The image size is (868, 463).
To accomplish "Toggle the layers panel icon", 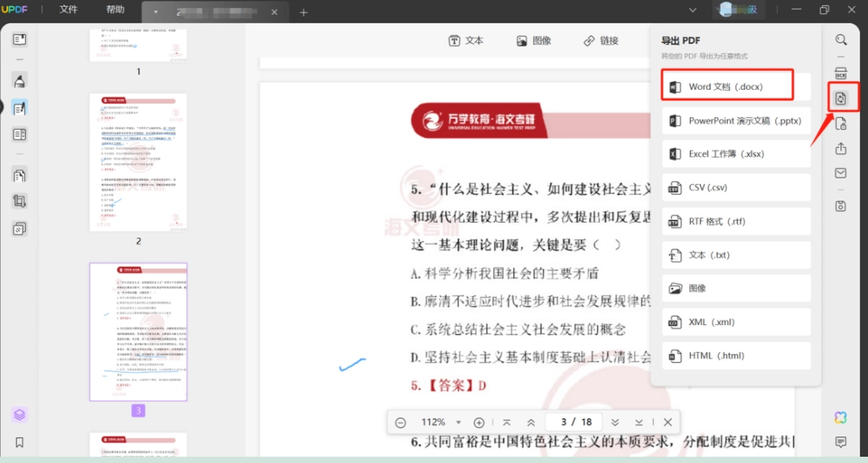I will pyautogui.click(x=20, y=415).
